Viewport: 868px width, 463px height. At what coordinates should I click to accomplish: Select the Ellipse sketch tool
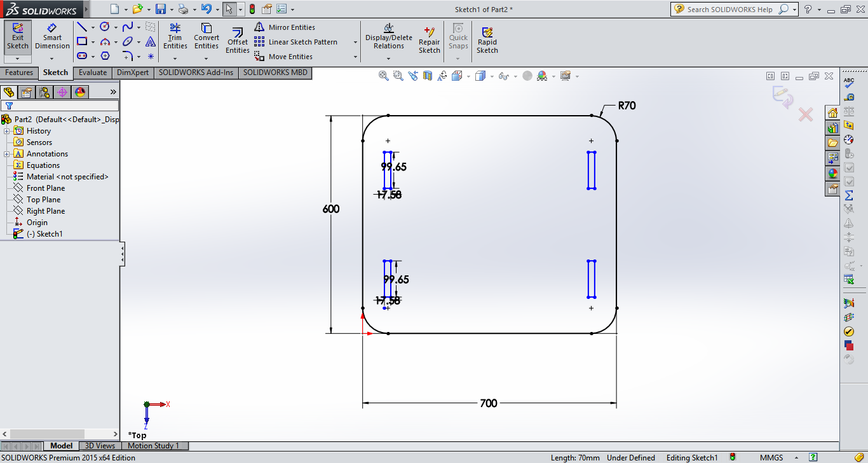[128, 41]
